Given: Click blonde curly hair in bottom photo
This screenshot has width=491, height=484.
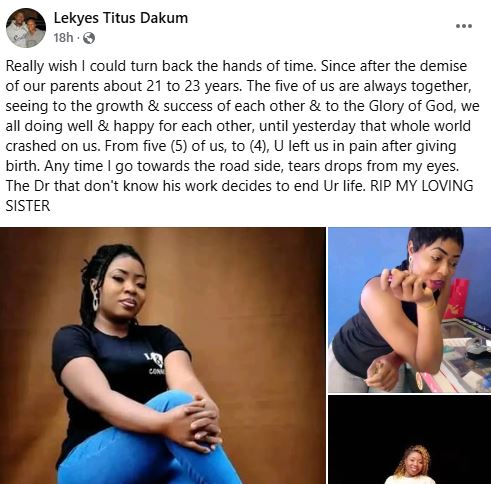Looking at the screenshot, I should pos(412,459).
